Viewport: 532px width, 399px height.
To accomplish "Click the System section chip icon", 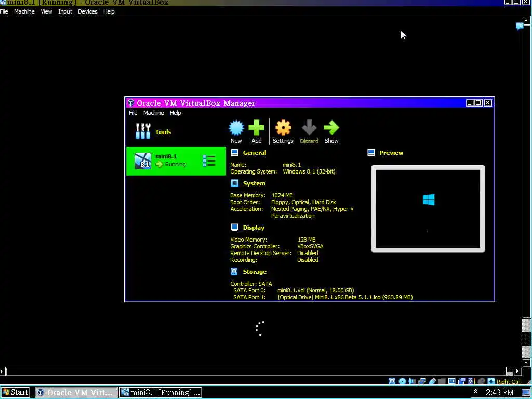I will 234,183.
